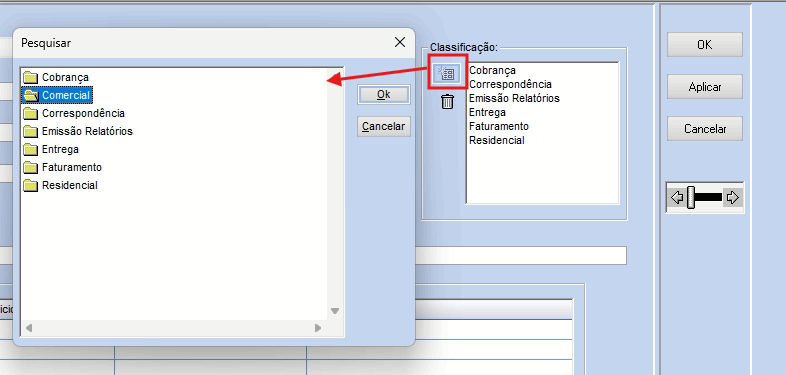Viewport: 786px width, 375px height.
Task: Click Pesquisar horizontal scroll right arrow
Action: [318, 328]
